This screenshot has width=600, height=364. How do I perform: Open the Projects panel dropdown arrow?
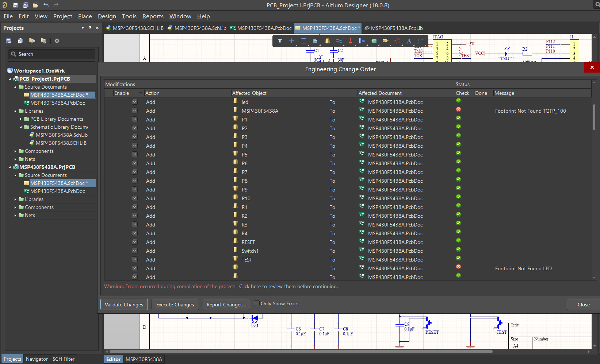tap(83, 28)
